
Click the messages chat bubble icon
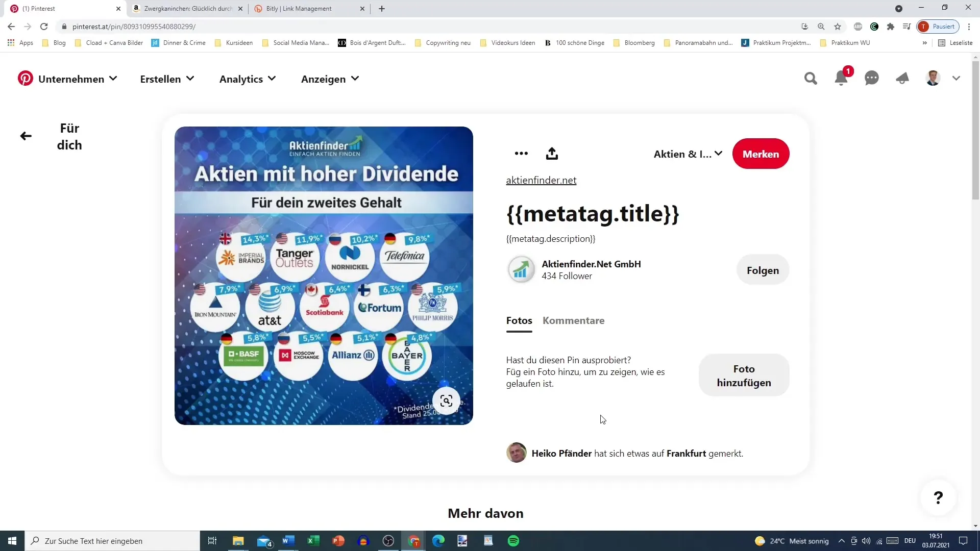[872, 79]
